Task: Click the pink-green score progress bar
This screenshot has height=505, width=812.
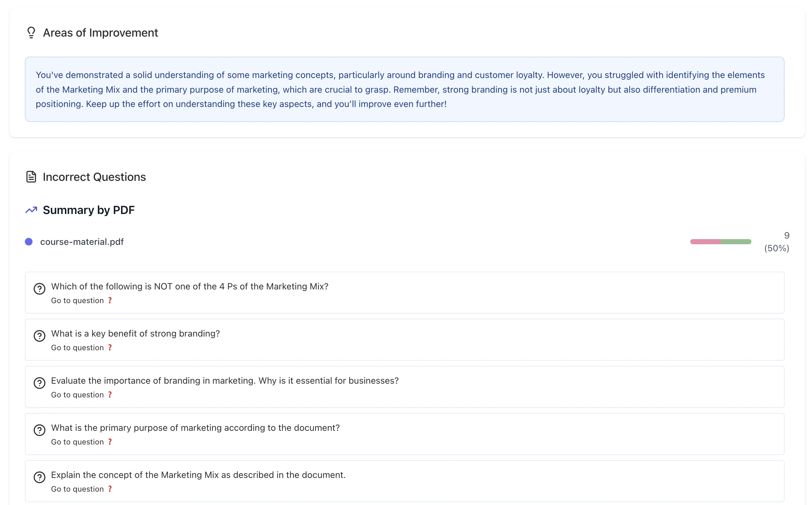Action: [x=721, y=241]
